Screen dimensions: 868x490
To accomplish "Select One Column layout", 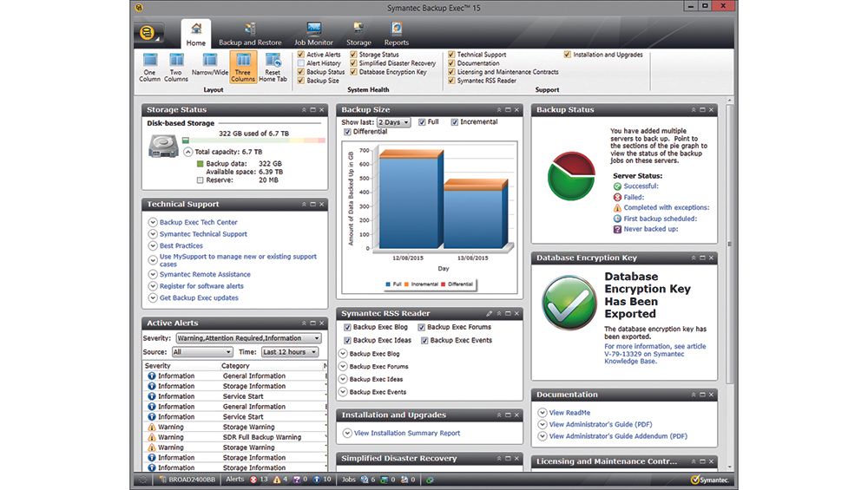I will [x=149, y=68].
